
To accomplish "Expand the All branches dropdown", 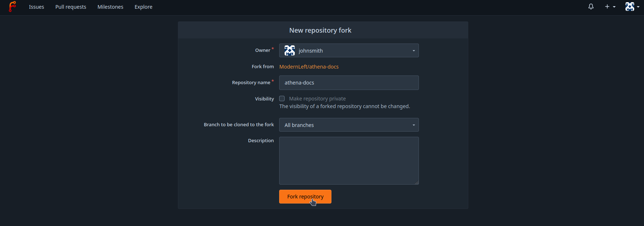I will tap(349, 125).
